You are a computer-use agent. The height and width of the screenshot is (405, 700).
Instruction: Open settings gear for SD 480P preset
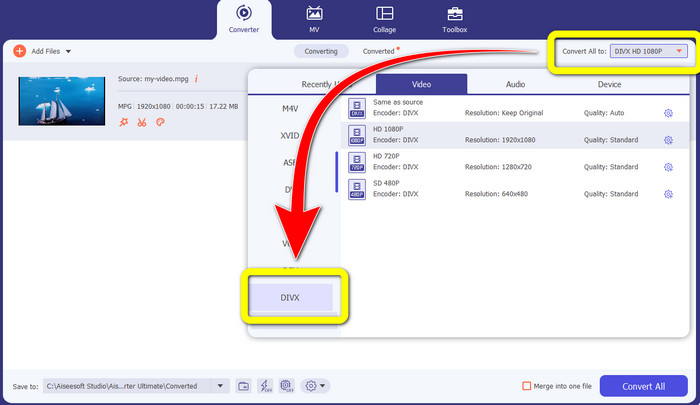click(668, 194)
